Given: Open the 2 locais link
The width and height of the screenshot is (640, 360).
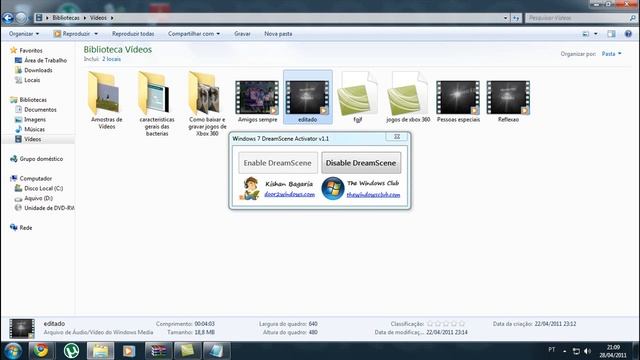Looking at the screenshot, I should (x=111, y=59).
